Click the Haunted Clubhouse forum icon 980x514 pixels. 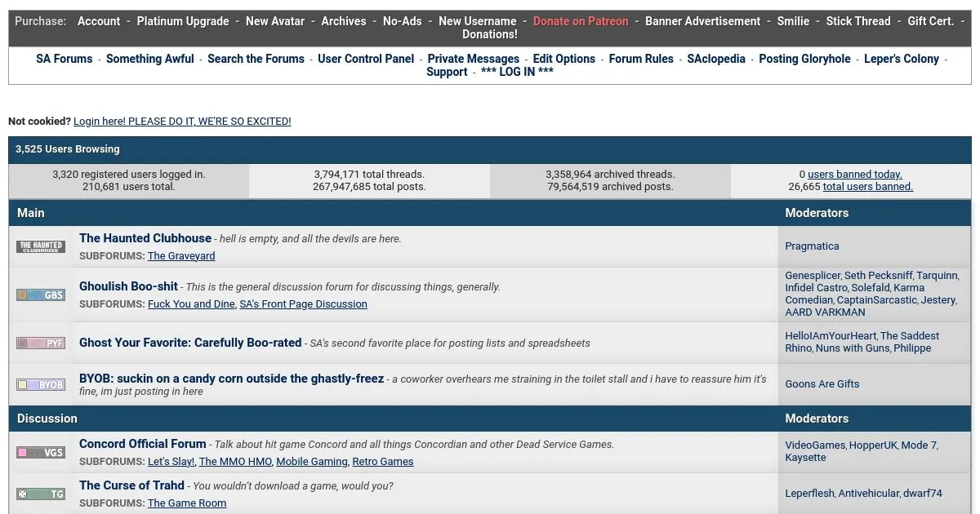(41, 246)
